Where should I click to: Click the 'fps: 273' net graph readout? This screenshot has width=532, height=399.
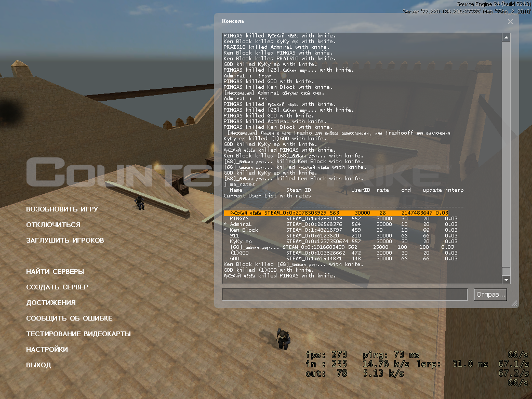326,355
